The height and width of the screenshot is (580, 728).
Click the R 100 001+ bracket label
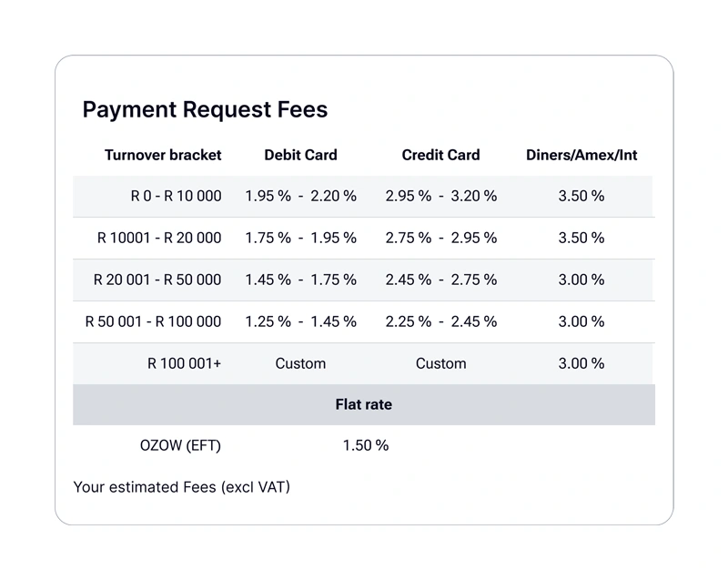(184, 363)
